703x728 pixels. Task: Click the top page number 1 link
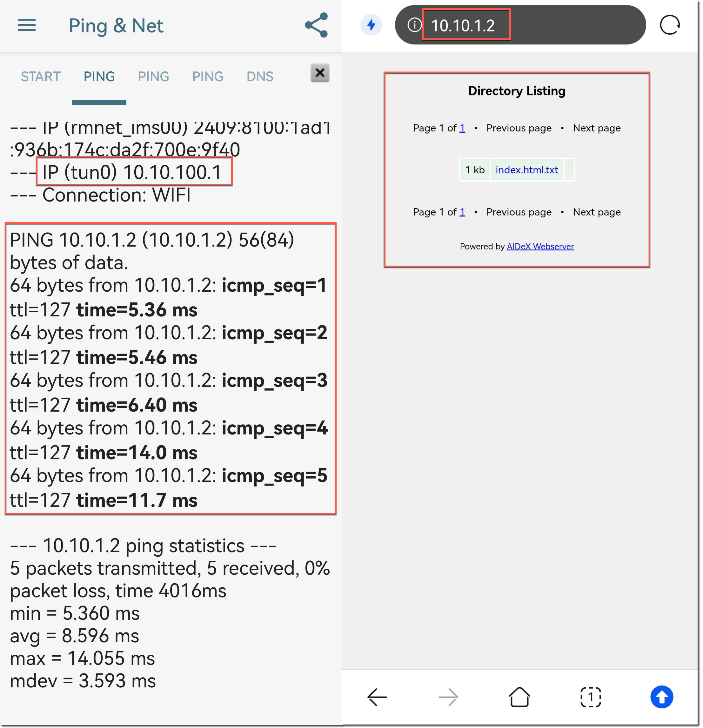coord(462,128)
